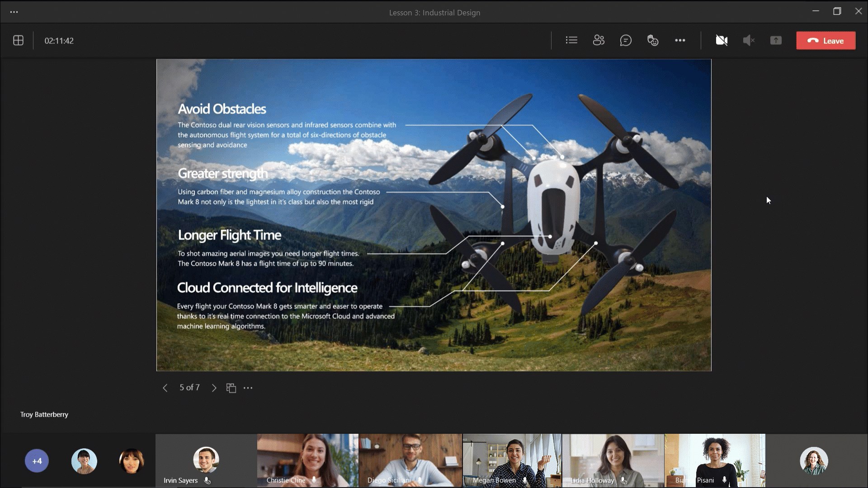This screenshot has width=868, height=488.
Task: Leave the meeting
Action: click(x=826, y=41)
